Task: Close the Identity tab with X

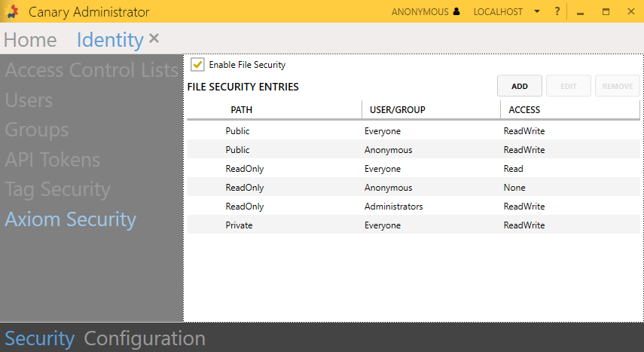Action: [154, 38]
